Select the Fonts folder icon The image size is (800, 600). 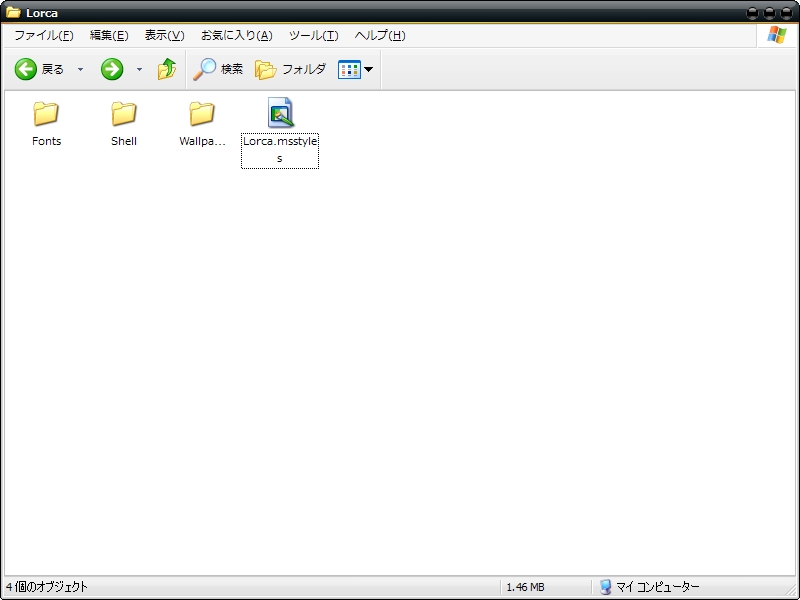coord(46,113)
